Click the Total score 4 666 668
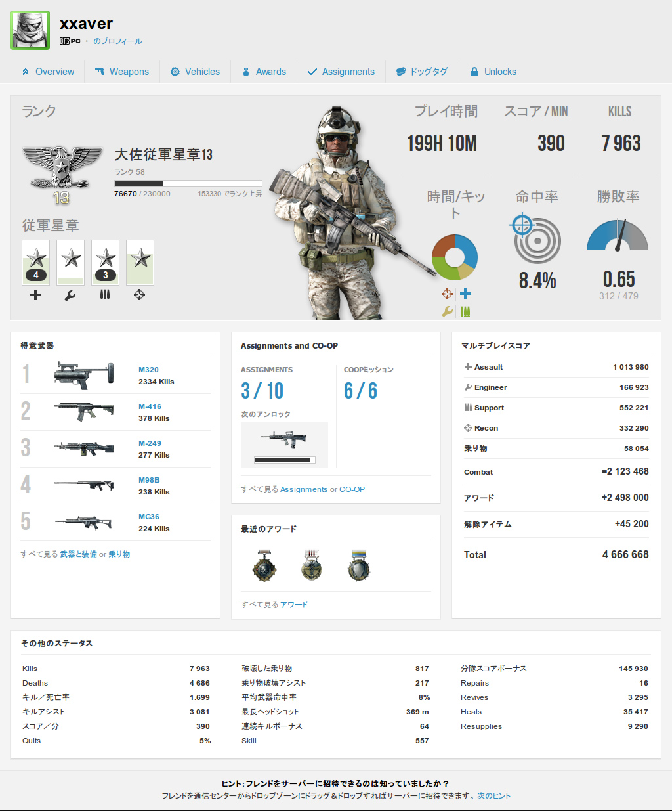This screenshot has height=811, width=672. coord(625,554)
